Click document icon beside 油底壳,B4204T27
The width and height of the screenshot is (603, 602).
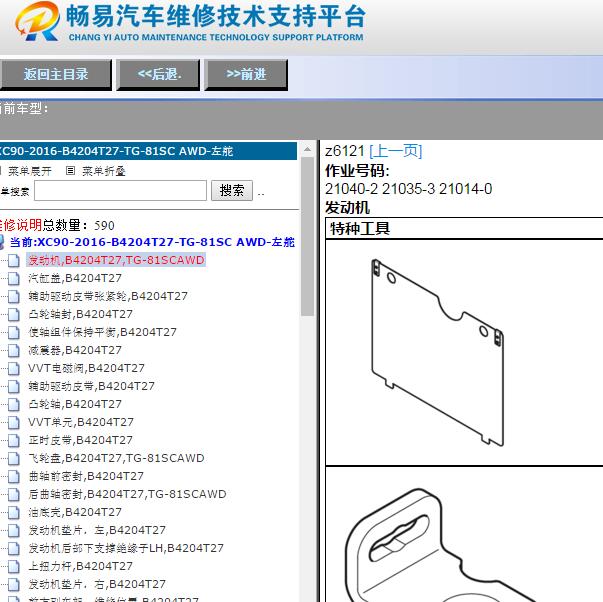pos(14,512)
